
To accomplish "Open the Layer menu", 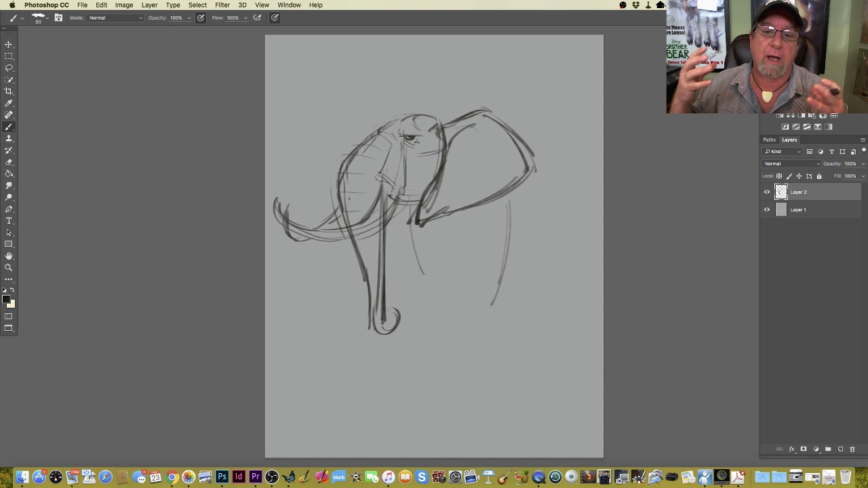I will [x=149, y=5].
